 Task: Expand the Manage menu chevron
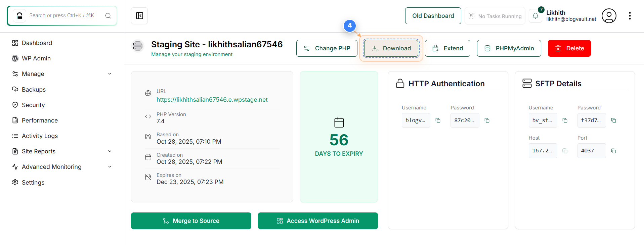tap(110, 74)
